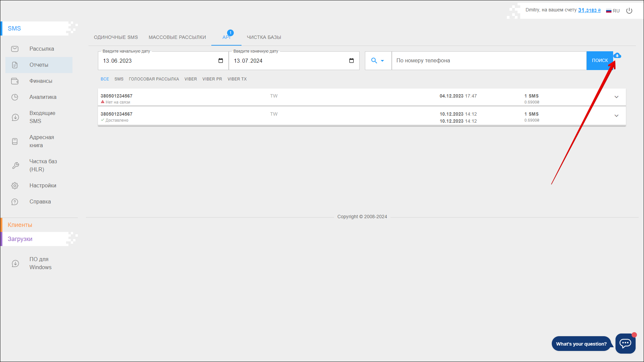Open the ЧИСТКА БАЗЫ tab
The width and height of the screenshot is (644, 362).
pyautogui.click(x=264, y=37)
